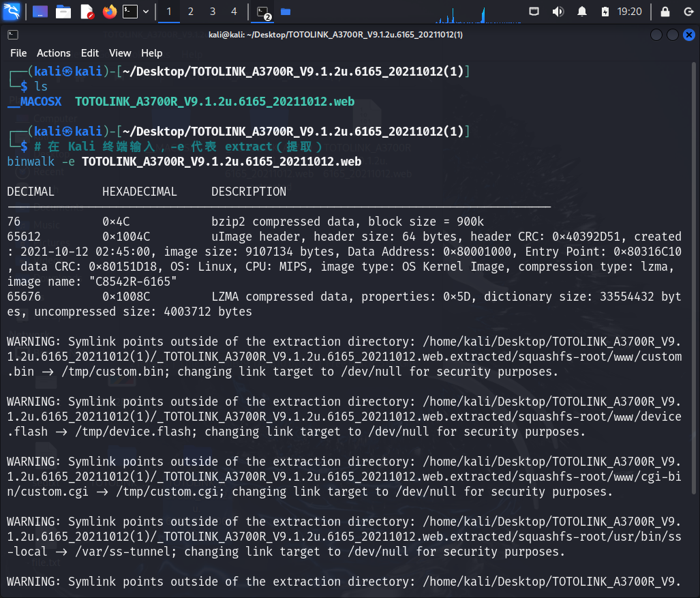Open the volume control tray icon
The width and height of the screenshot is (700, 598).
(558, 12)
